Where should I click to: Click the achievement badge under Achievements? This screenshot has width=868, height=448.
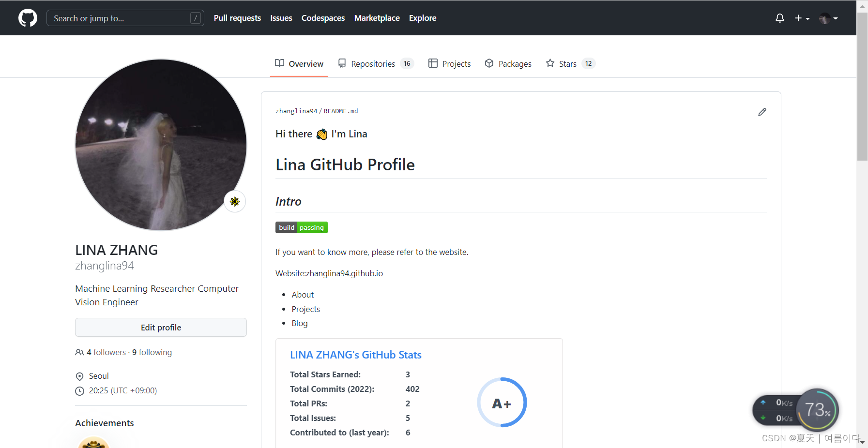93,442
